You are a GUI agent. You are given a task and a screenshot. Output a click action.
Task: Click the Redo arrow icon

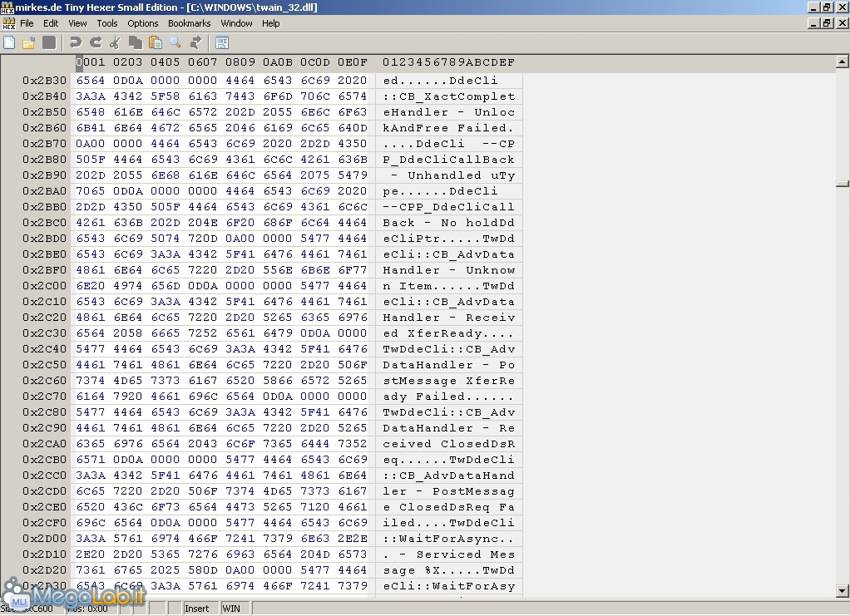click(x=96, y=42)
